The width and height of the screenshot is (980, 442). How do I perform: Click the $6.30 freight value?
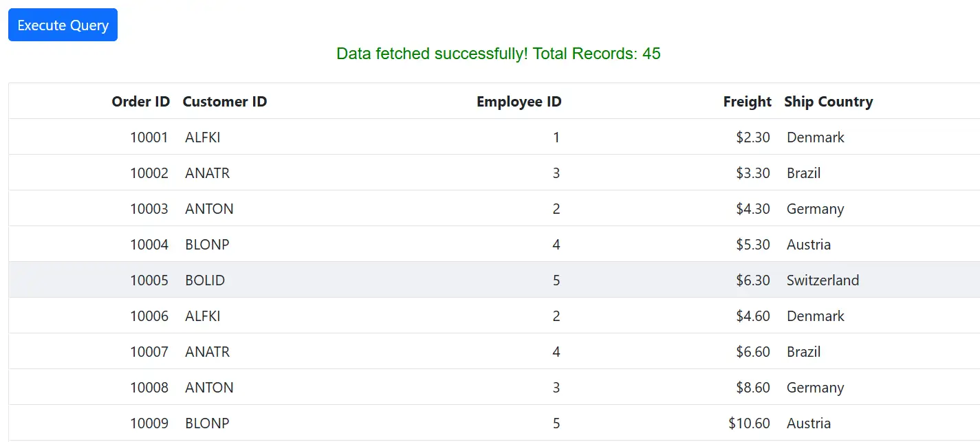tap(753, 280)
